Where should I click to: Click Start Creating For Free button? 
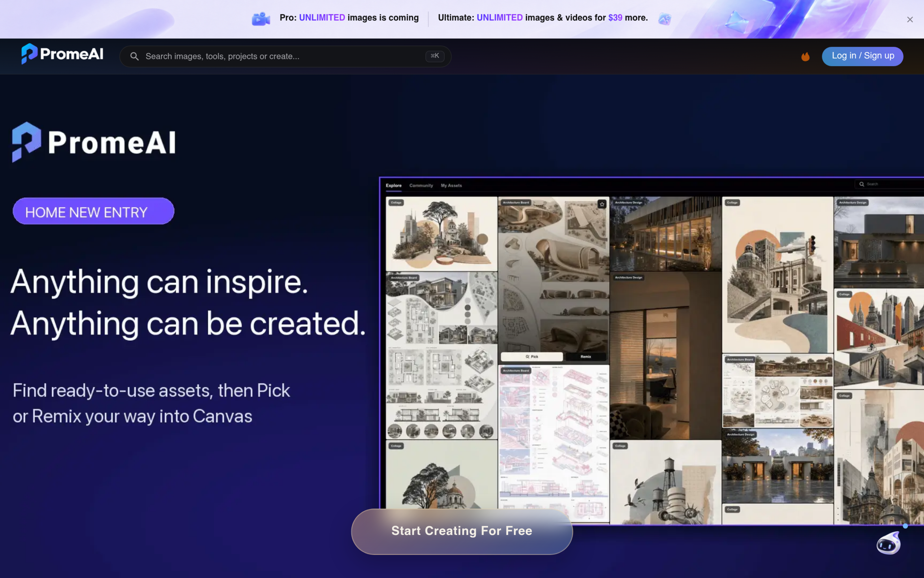tap(462, 531)
